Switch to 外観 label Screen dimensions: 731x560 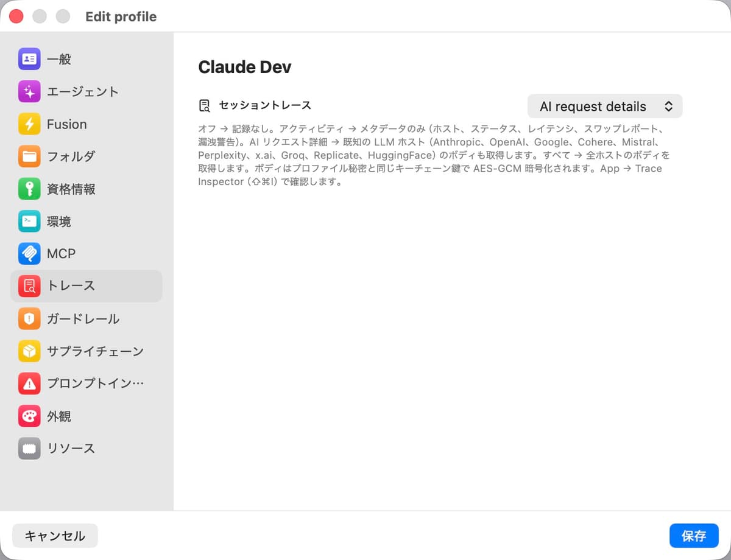click(59, 416)
